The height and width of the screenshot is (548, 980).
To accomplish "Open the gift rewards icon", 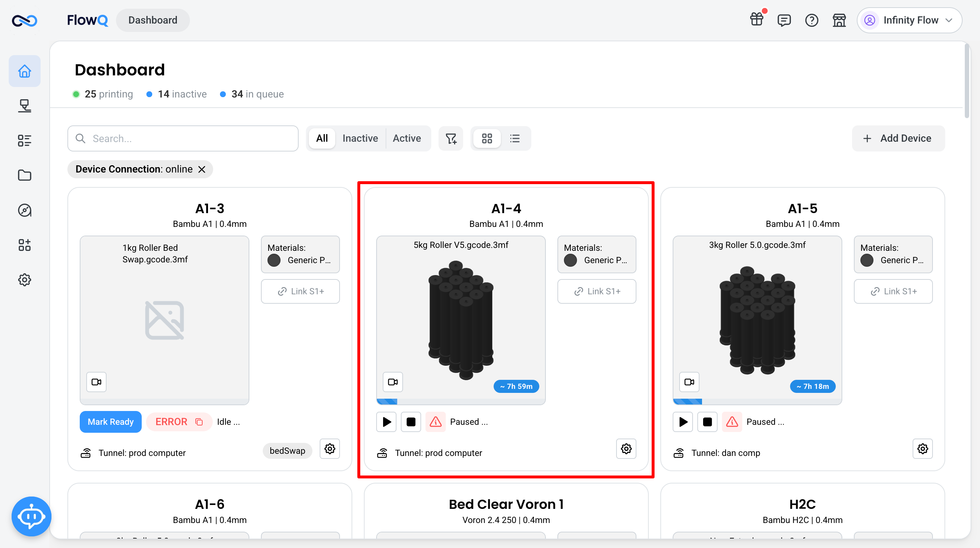I will click(x=757, y=20).
